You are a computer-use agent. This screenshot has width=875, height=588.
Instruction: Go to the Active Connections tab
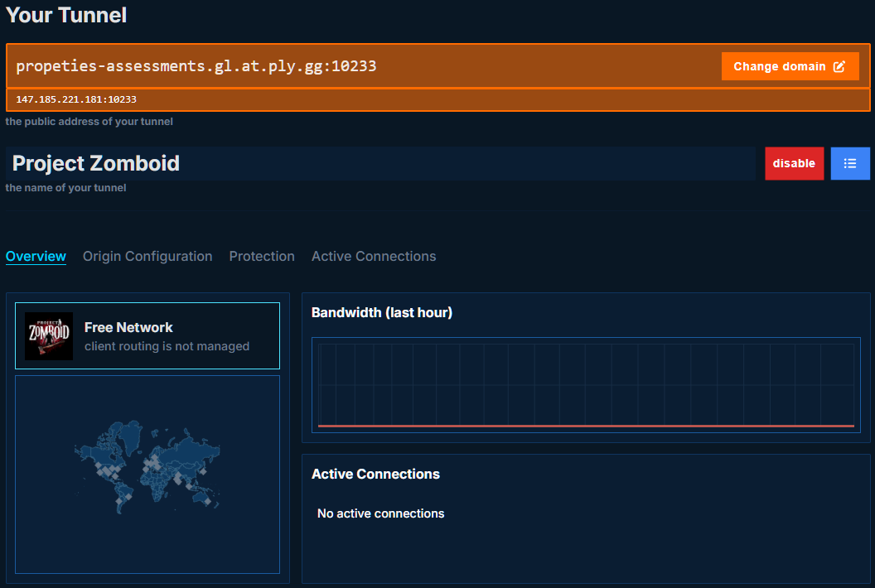(x=374, y=256)
